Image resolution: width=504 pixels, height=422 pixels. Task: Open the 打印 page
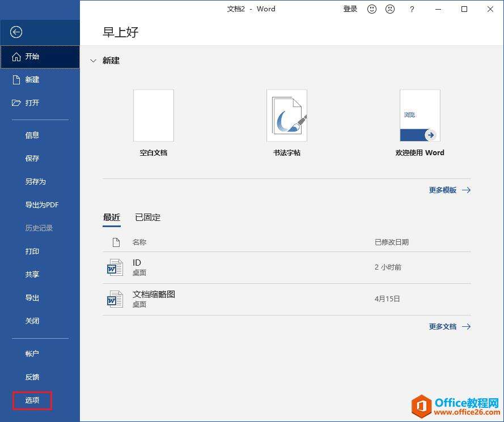pyautogui.click(x=32, y=251)
